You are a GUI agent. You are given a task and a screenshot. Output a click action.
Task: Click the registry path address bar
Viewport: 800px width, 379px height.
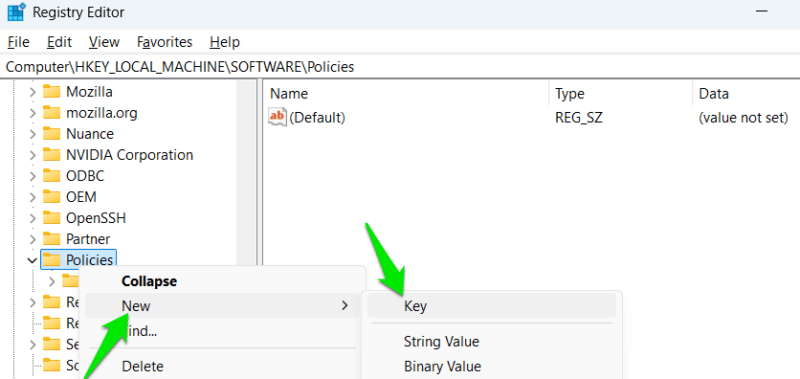pyautogui.click(x=400, y=67)
